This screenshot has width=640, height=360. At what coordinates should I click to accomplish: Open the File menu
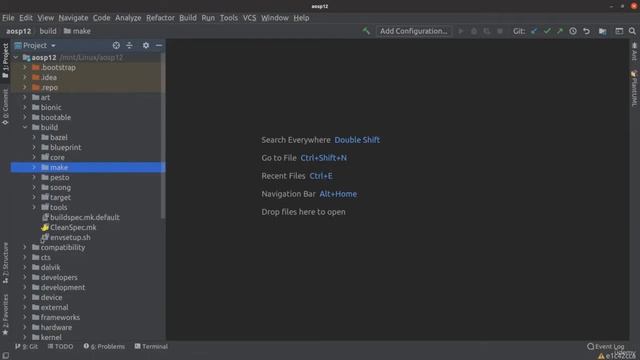click(8, 18)
